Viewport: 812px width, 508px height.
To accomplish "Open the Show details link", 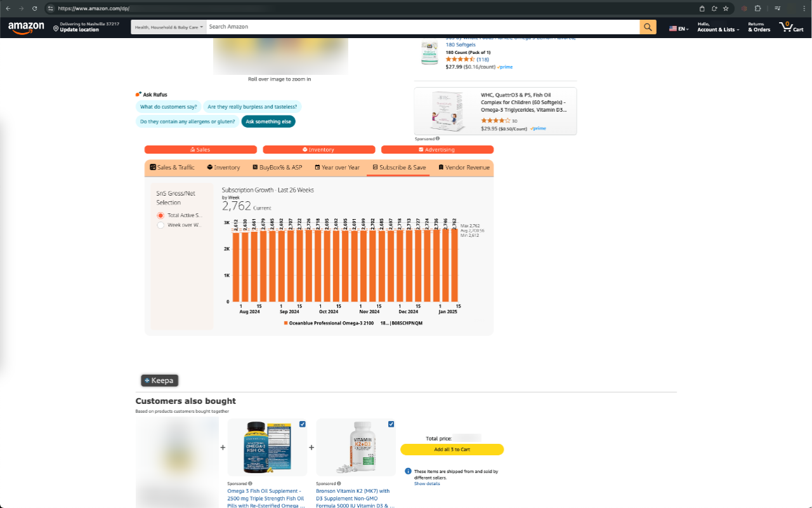I will pos(427,484).
